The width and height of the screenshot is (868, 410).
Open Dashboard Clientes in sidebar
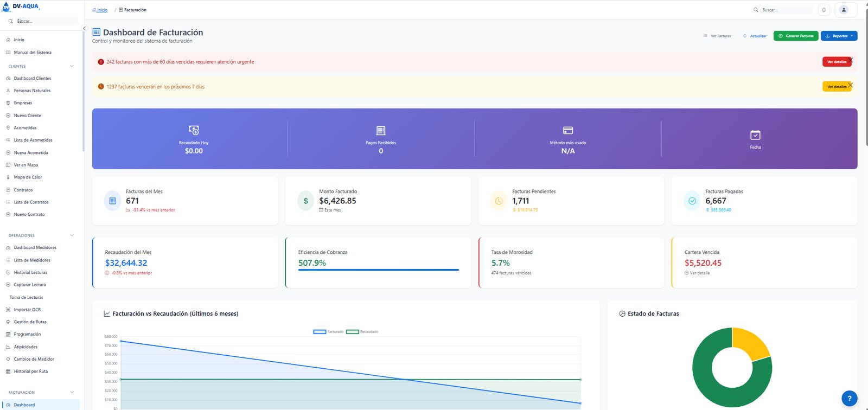(40, 78)
